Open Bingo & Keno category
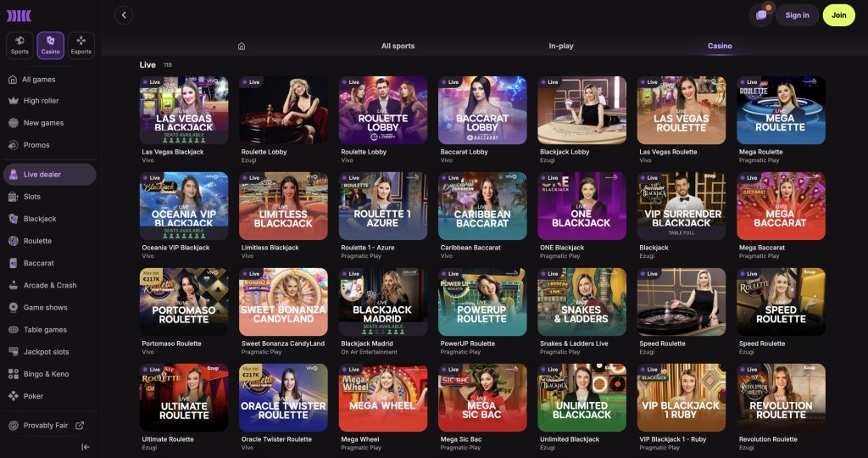The height and width of the screenshot is (458, 868). point(48,374)
